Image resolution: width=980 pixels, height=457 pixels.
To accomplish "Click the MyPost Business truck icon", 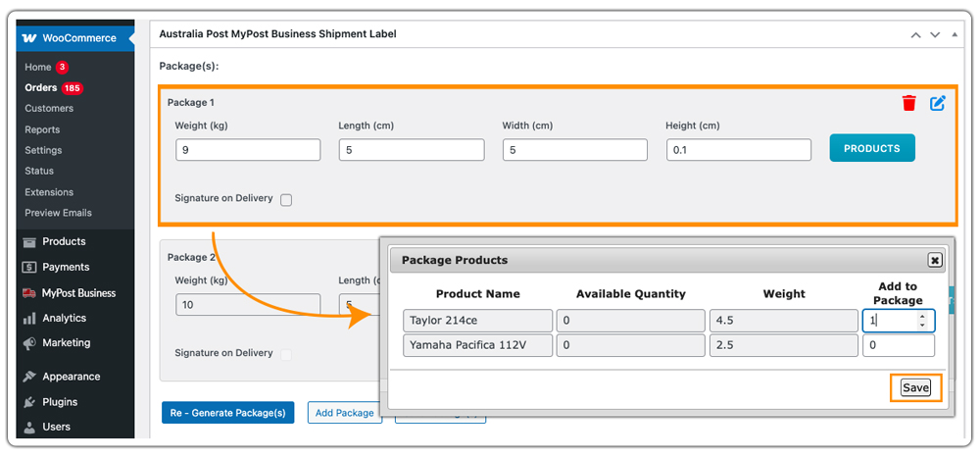I will 29,293.
